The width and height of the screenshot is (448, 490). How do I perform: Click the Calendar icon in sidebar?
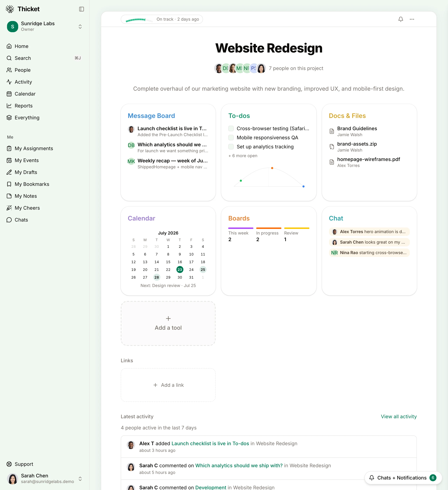[9, 94]
